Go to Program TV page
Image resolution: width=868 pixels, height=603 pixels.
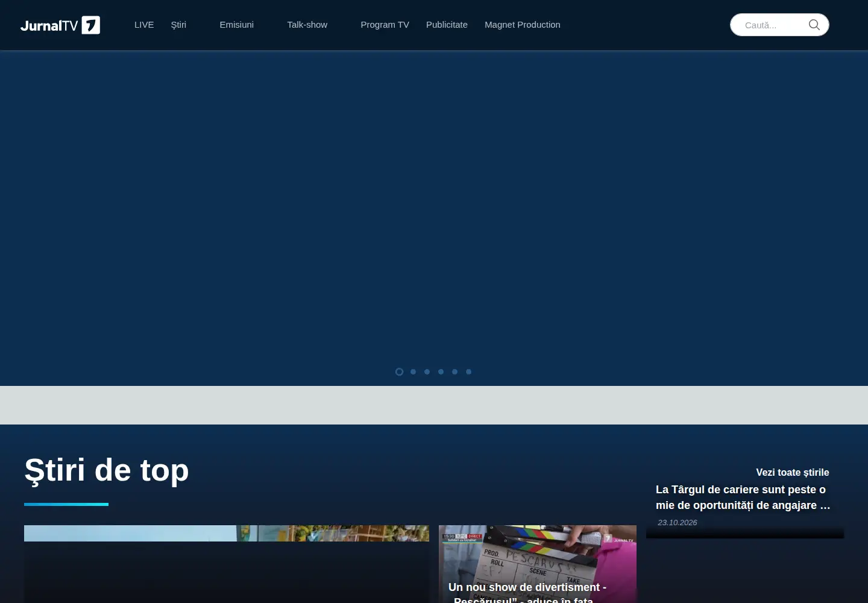click(x=385, y=25)
